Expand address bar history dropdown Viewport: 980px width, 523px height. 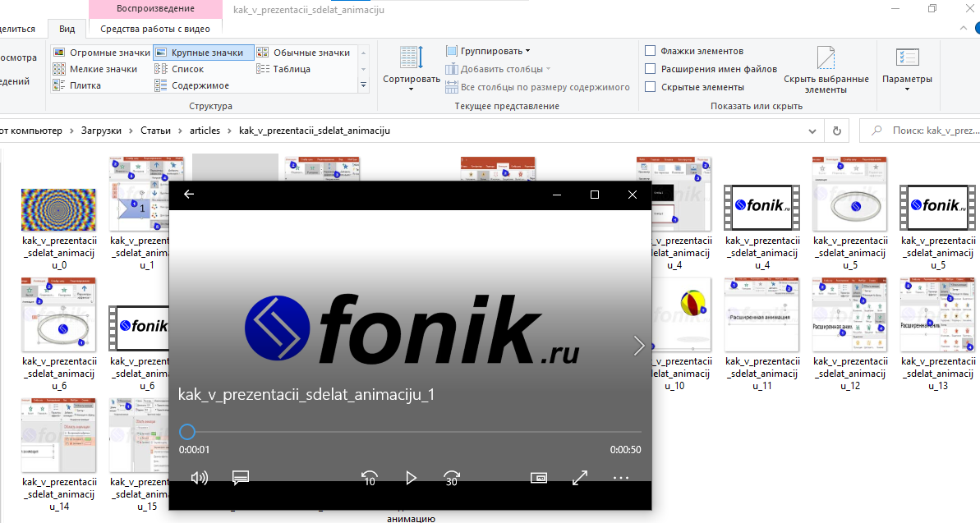812,131
